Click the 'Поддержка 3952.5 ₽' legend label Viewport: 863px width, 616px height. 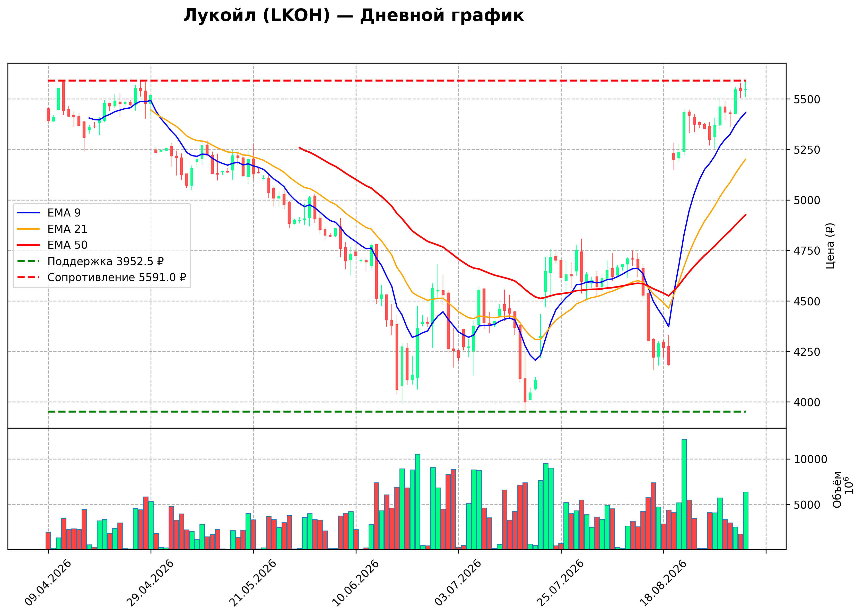106,261
